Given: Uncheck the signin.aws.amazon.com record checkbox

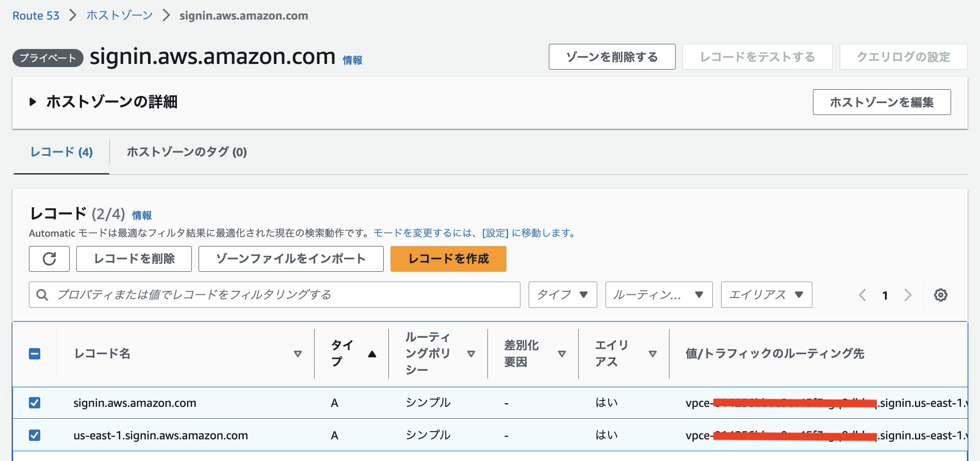Looking at the screenshot, I should point(35,403).
